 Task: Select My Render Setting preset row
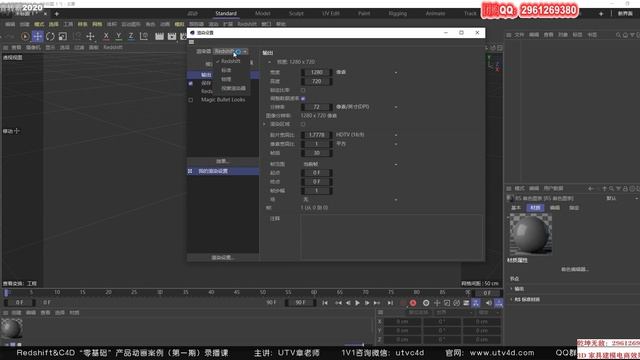223,171
